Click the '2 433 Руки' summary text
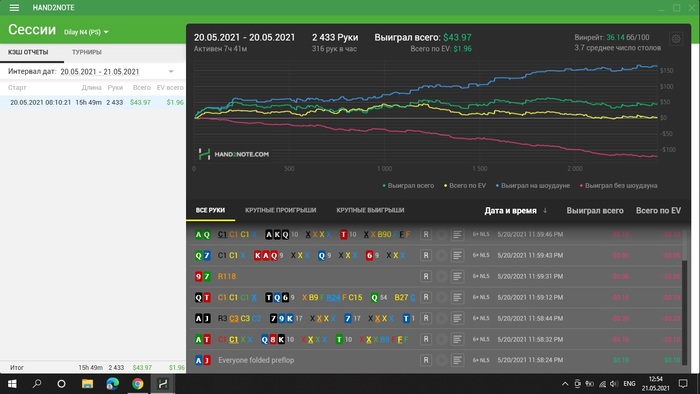The width and height of the screenshot is (700, 394). 335,37
